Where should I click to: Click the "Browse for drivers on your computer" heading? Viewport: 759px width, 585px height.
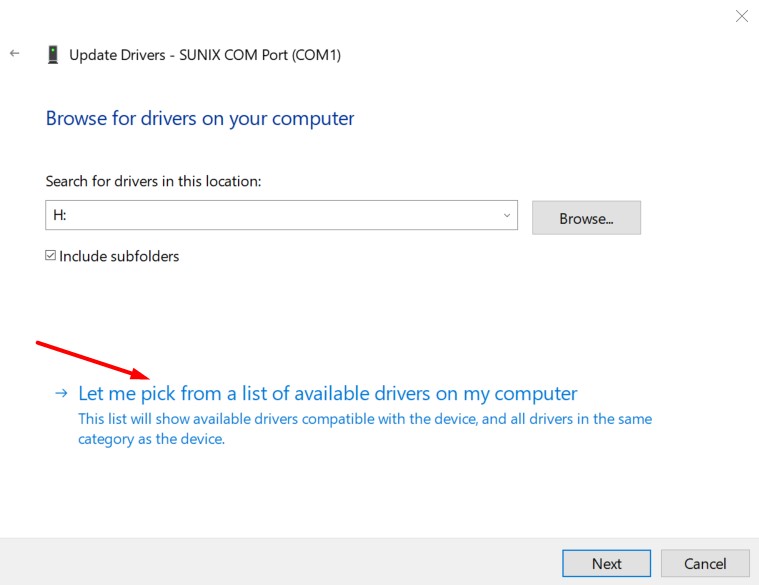tap(200, 118)
